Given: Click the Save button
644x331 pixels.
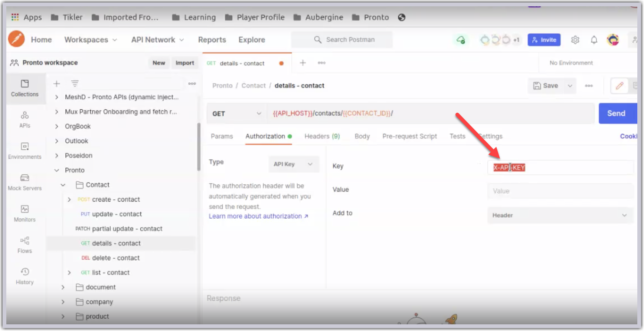Looking at the screenshot, I should tap(546, 86).
